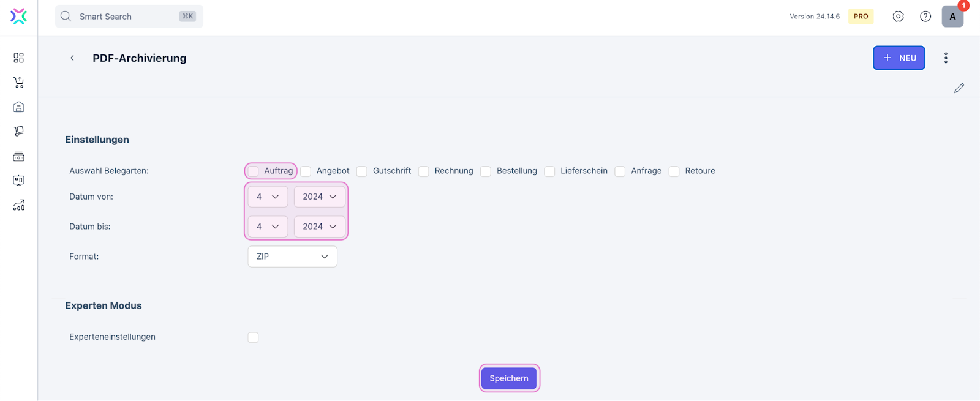Click the NEU button
This screenshot has width=980, height=401.
(899, 58)
